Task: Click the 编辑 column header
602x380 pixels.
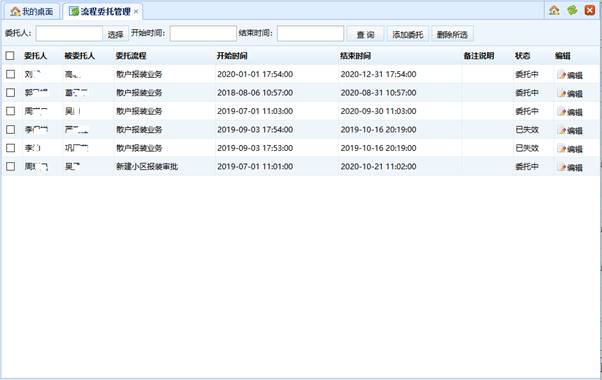Action: [562, 56]
